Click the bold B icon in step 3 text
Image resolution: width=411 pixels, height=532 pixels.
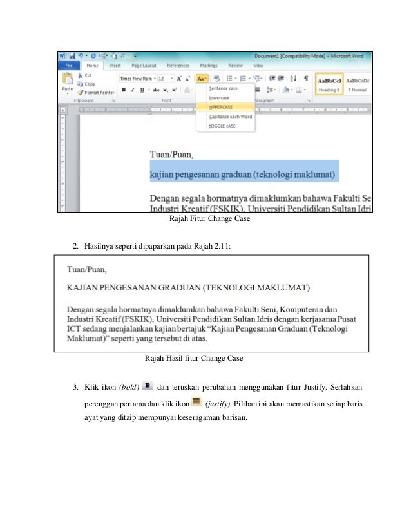pyautogui.click(x=148, y=386)
